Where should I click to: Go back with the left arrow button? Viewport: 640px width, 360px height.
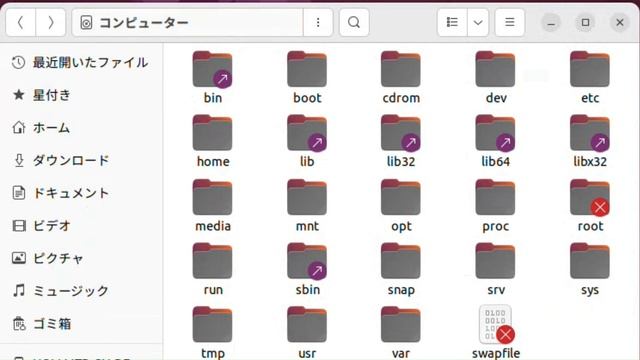[20, 22]
